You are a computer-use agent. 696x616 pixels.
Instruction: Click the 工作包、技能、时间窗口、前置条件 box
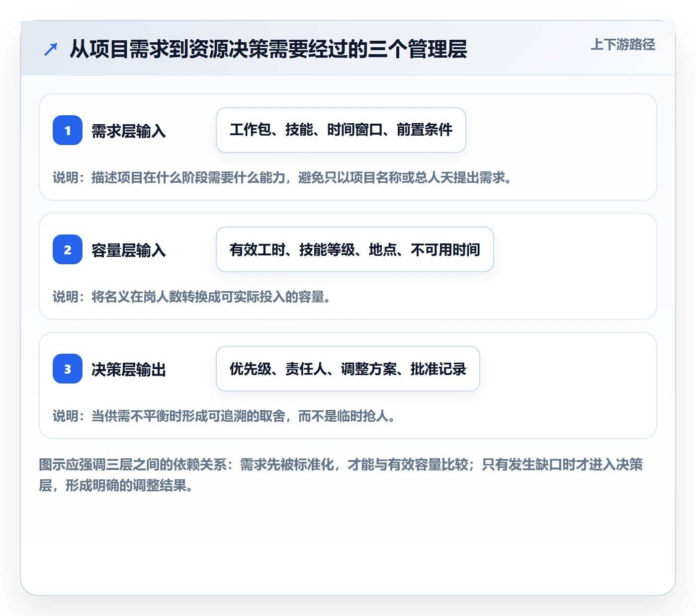coord(341,130)
